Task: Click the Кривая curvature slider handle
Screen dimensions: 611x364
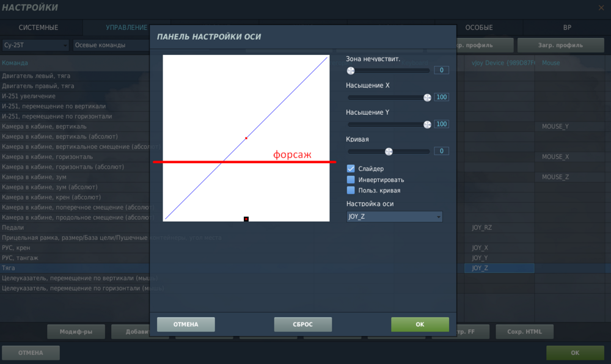Action: click(x=387, y=151)
